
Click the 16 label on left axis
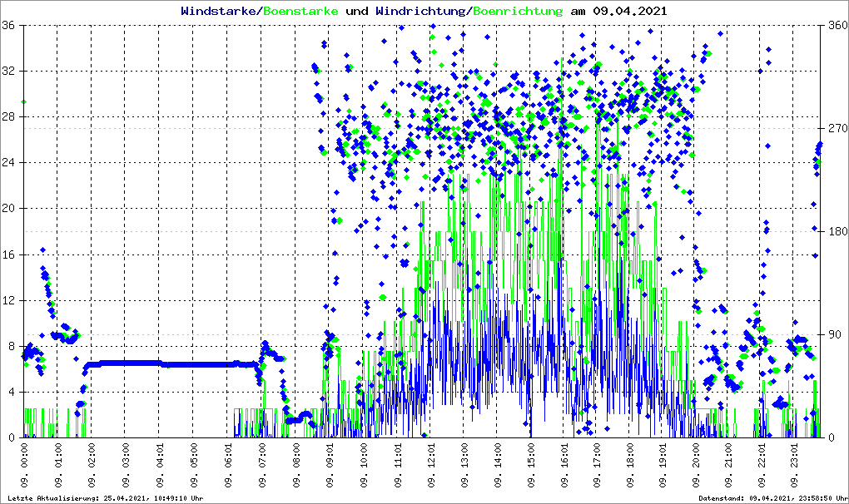tap(10, 254)
